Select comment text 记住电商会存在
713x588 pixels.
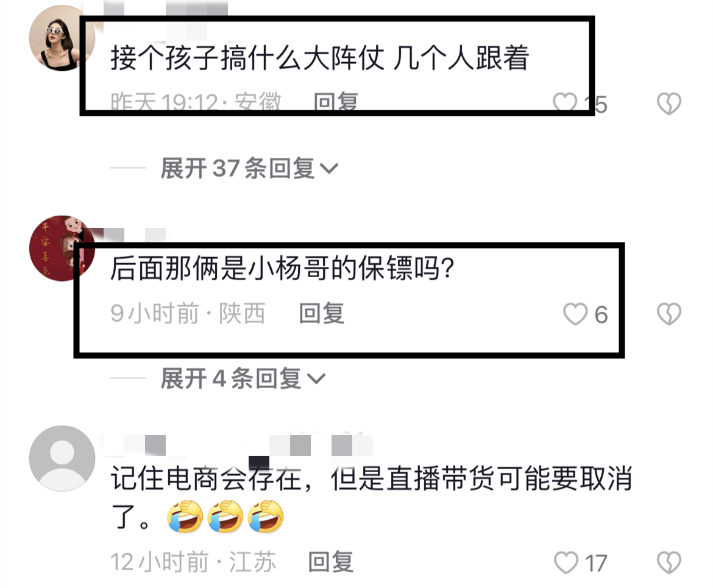point(206,478)
